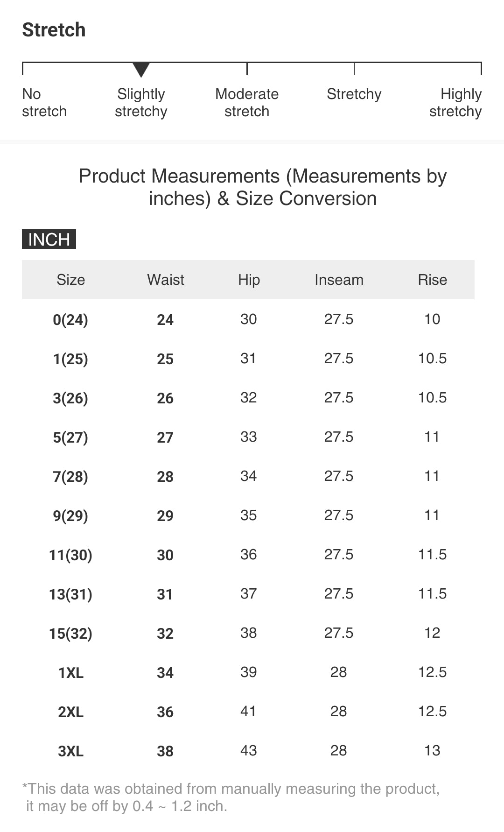Select the 5(27) size row label
The height and width of the screenshot is (832, 504).
(x=70, y=437)
